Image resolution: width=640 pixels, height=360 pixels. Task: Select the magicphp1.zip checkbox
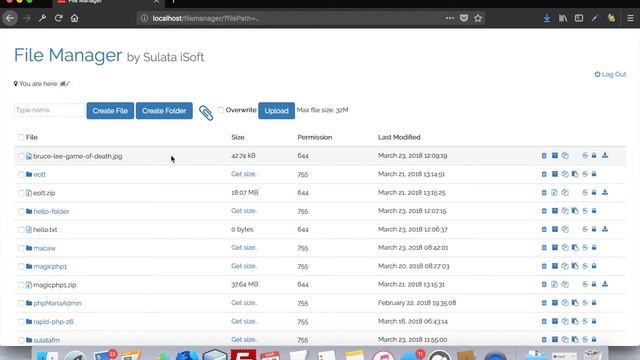[21, 285]
